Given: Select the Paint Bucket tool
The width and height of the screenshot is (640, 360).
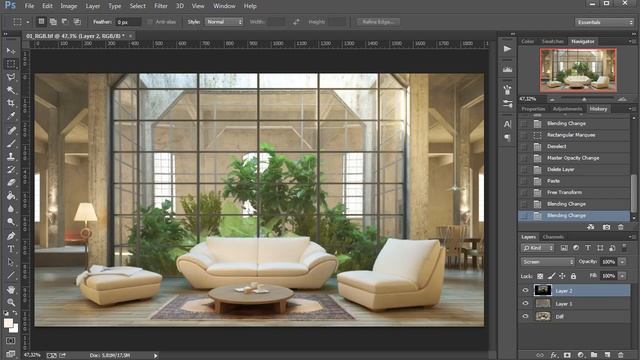Looking at the screenshot, I should 11,196.
